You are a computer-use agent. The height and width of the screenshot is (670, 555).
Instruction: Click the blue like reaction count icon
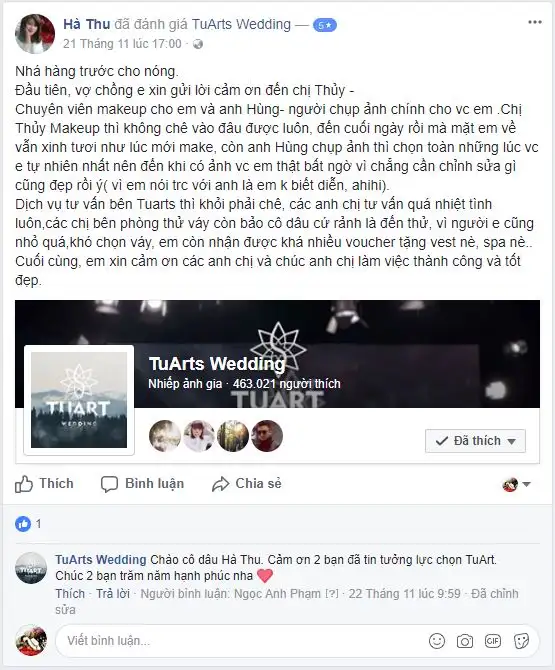pos(23,523)
